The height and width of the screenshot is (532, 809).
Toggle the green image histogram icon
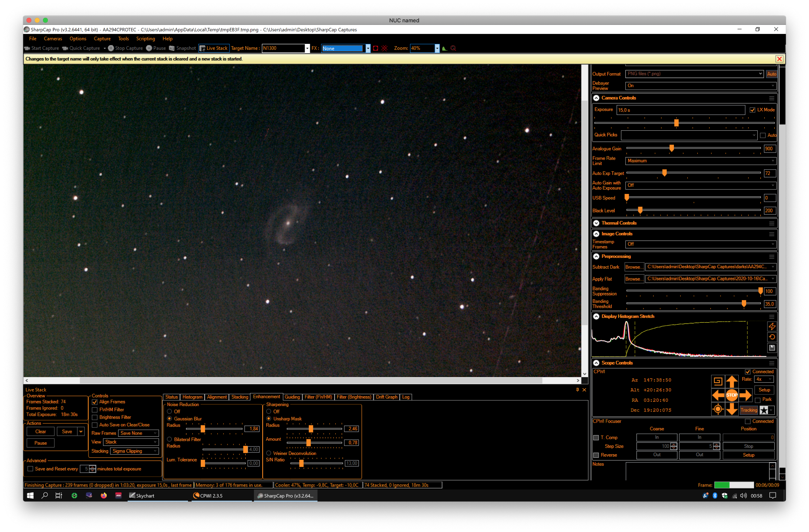[x=444, y=48]
